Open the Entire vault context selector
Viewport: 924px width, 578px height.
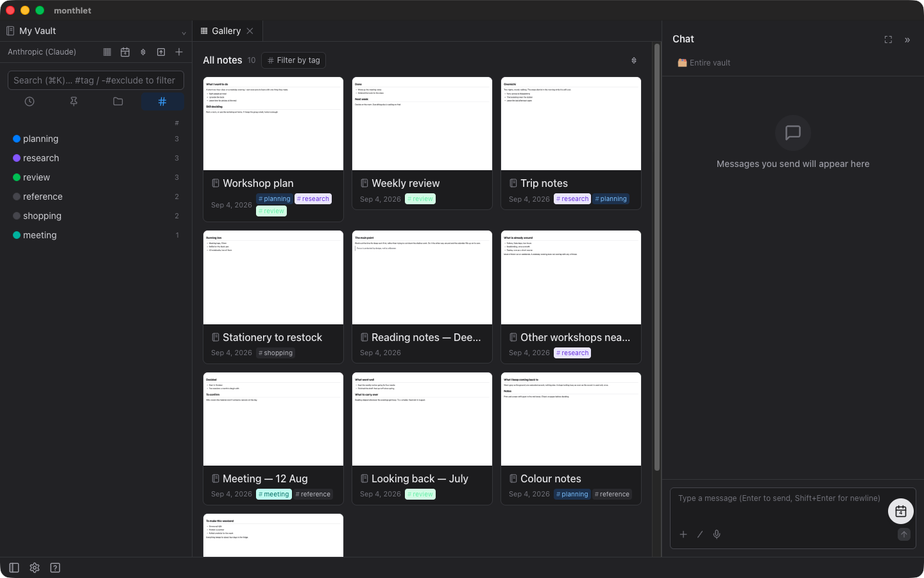coord(704,63)
